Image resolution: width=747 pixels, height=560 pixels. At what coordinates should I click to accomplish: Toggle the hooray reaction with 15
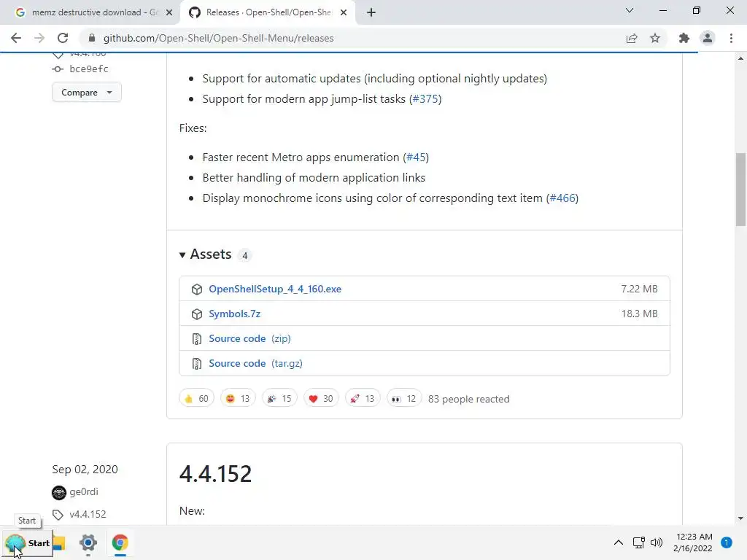click(x=279, y=398)
